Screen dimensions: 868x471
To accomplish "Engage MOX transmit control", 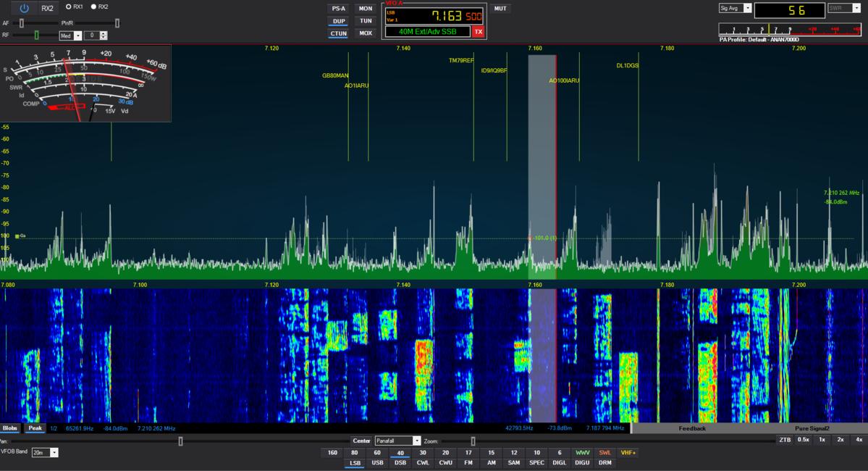I will (365, 33).
